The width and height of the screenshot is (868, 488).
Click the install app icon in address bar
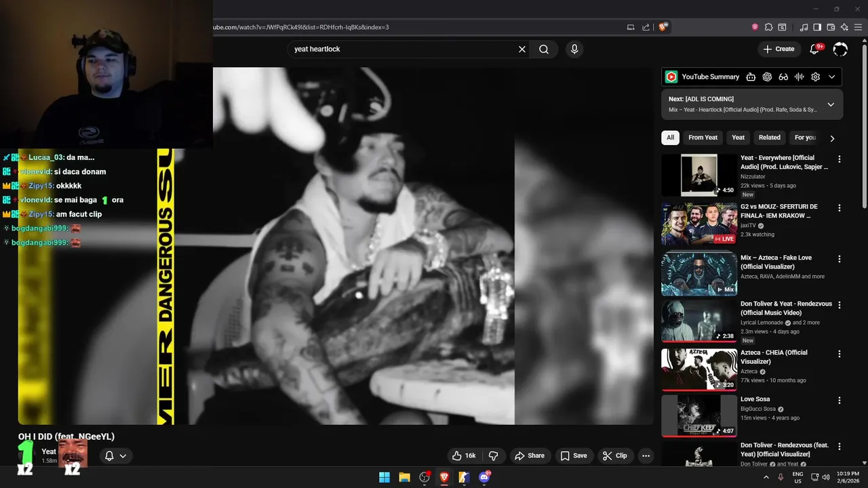(631, 27)
